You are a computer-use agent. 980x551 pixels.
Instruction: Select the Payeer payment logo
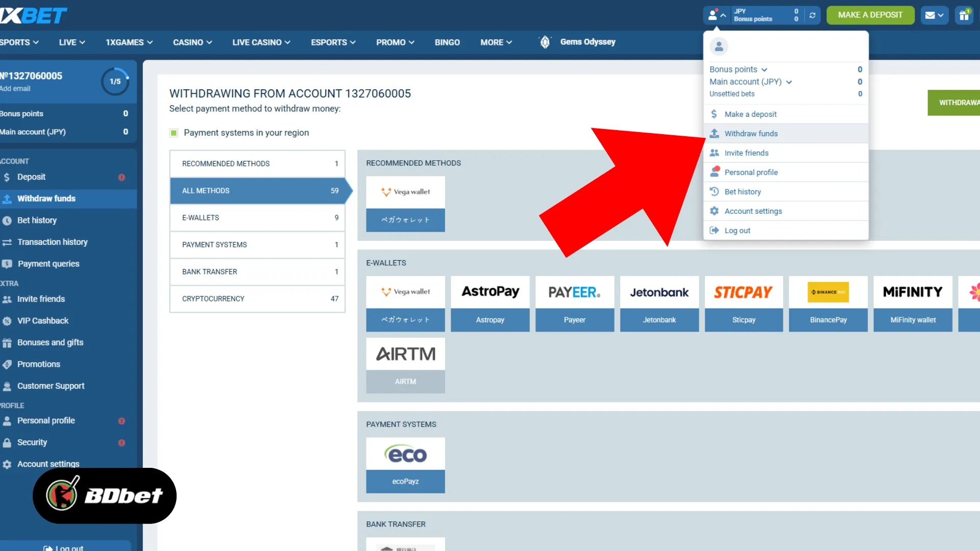click(575, 292)
